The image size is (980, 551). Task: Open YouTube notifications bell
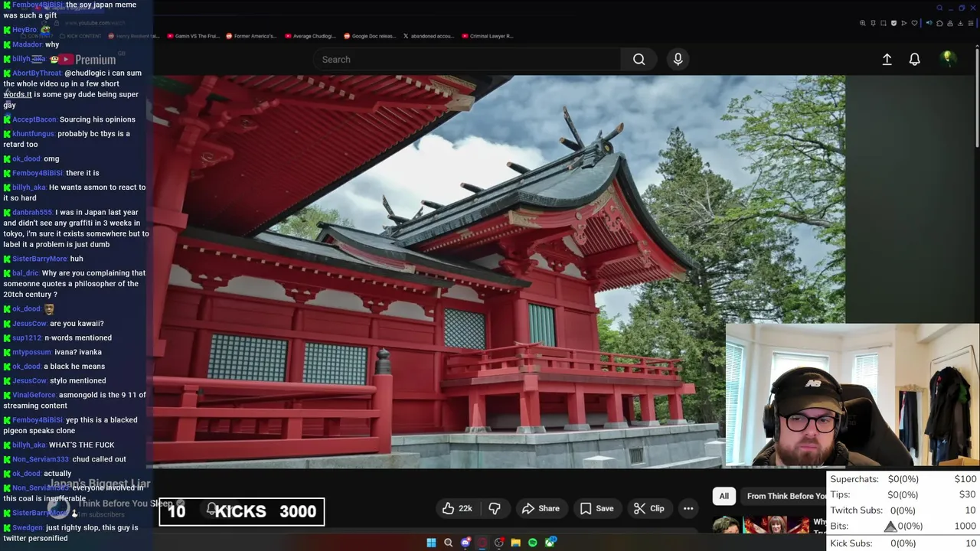pos(914,59)
